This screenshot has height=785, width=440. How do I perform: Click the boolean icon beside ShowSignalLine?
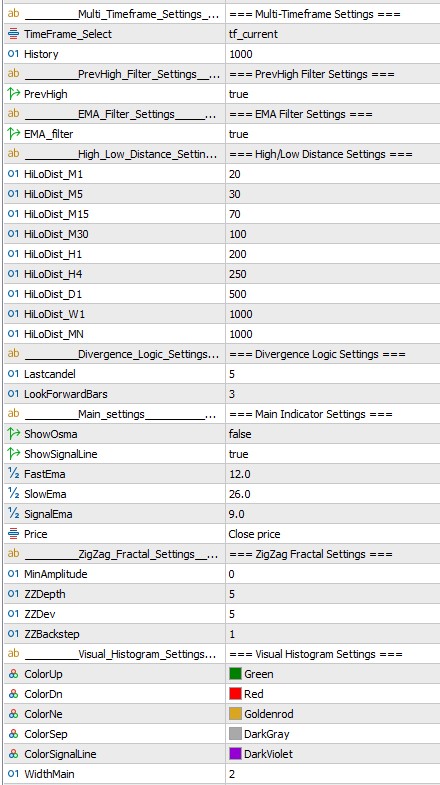coord(14,454)
